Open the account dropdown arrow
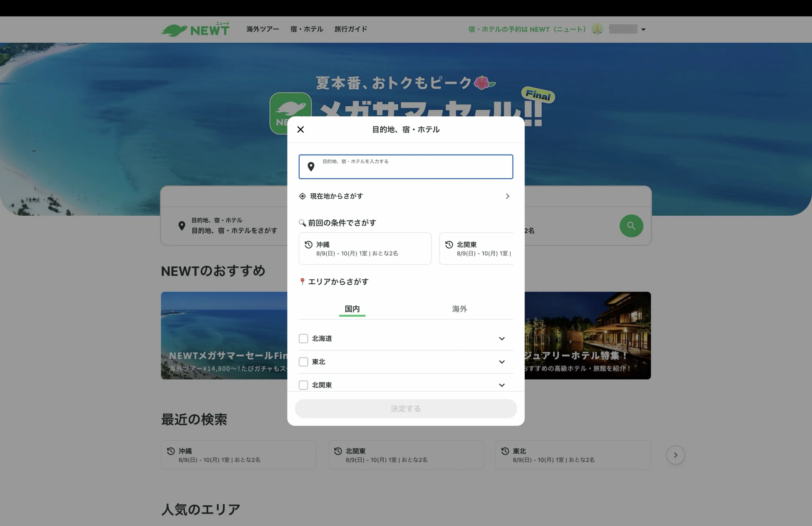This screenshot has height=526, width=812. (643, 29)
